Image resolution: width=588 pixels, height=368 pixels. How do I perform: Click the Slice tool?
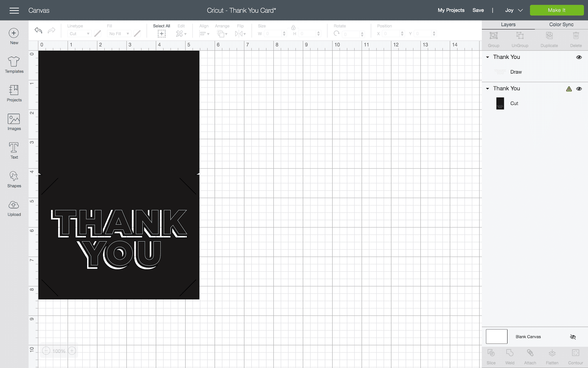(x=491, y=353)
